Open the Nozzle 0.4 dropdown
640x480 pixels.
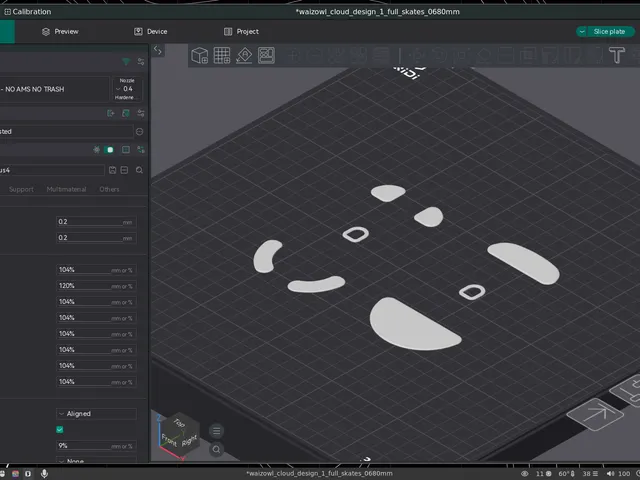pyautogui.click(x=127, y=89)
